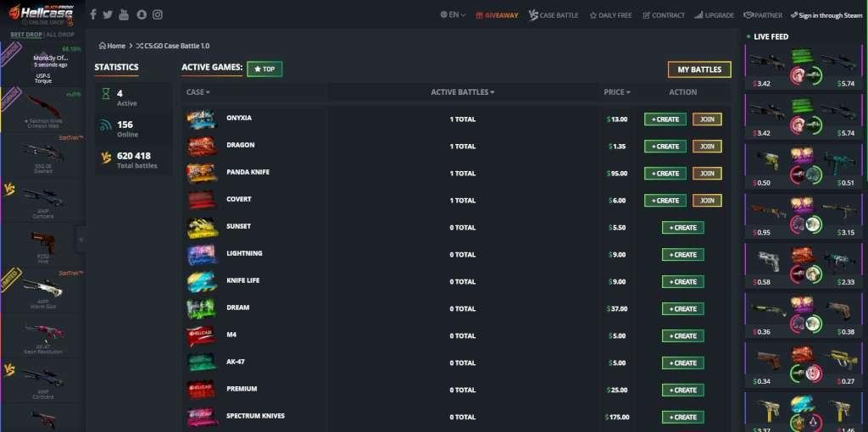Select the 620 418 total battles stat
The height and width of the screenshot is (432, 868).
coord(133,160)
